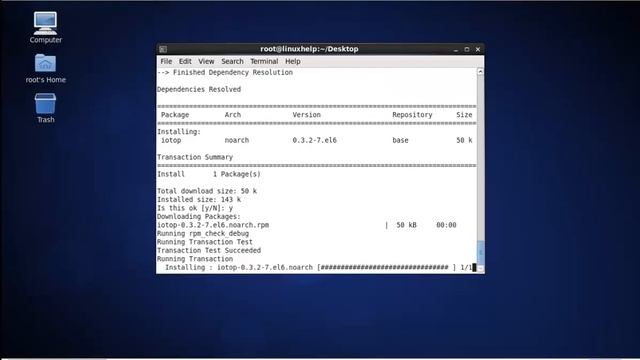Click 'Dependencies Resolved' text line
The height and width of the screenshot is (360, 640).
(199, 89)
